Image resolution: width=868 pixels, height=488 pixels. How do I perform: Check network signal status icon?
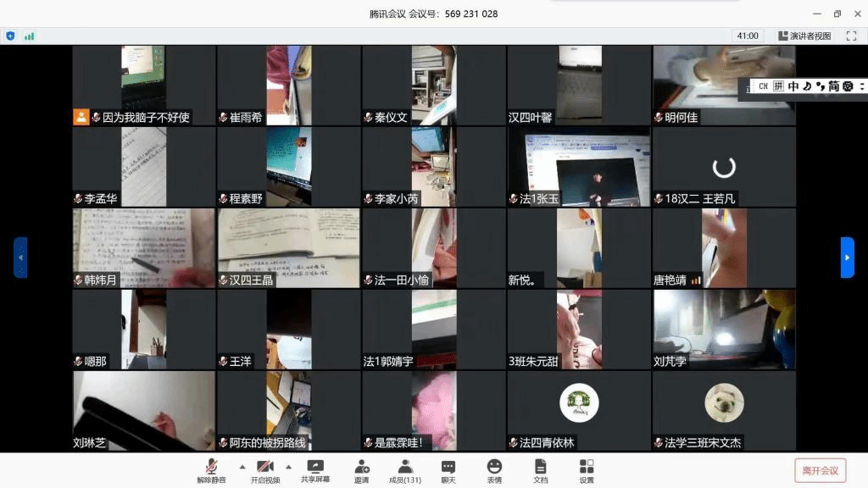(x=30, y=36)
